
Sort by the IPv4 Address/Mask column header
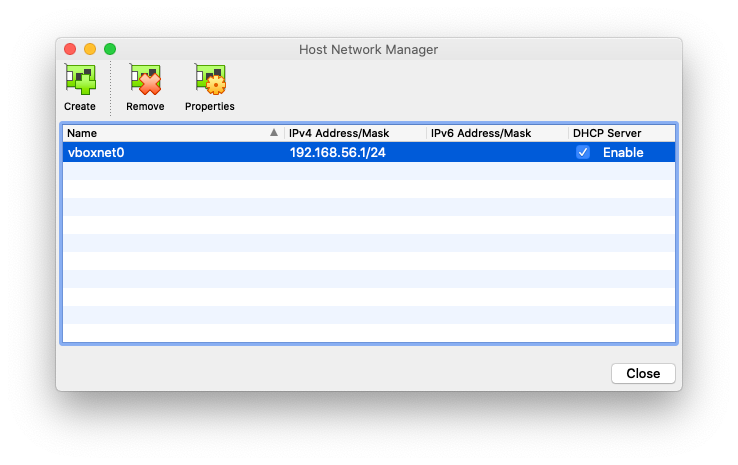(355, 133)
